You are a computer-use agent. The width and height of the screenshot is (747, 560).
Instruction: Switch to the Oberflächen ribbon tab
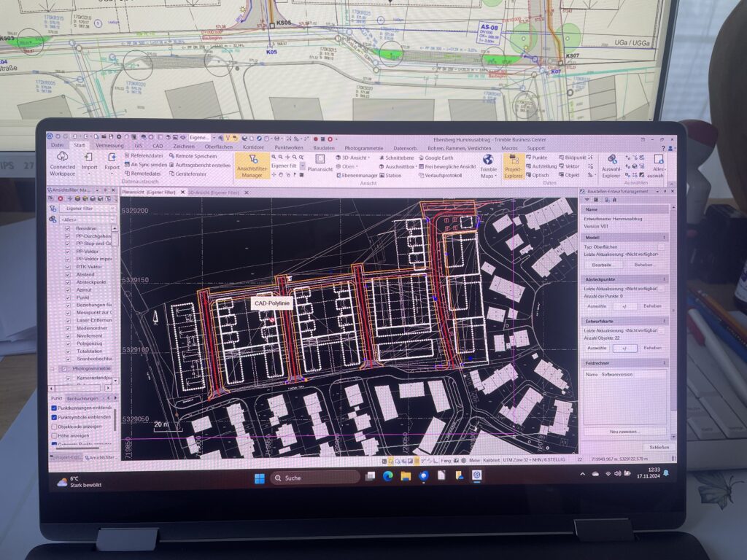[x=219, y=147]
